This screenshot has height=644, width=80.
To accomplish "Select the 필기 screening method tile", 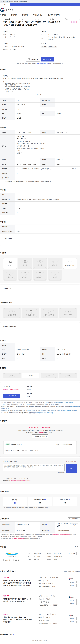I will coord(49,376).
